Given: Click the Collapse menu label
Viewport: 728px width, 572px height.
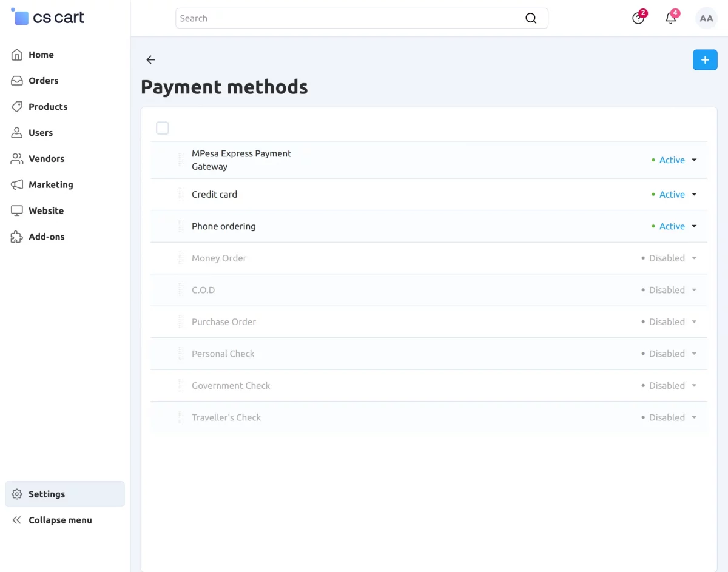Looking at the screenshot, I should (60, 520).
